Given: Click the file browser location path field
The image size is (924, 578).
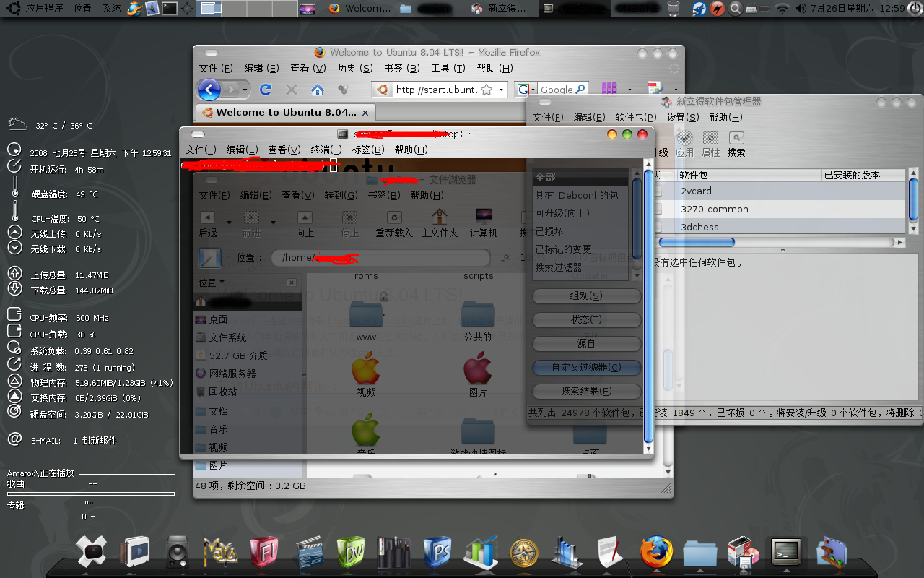Looking at the screenshot, I should (381, 258).
